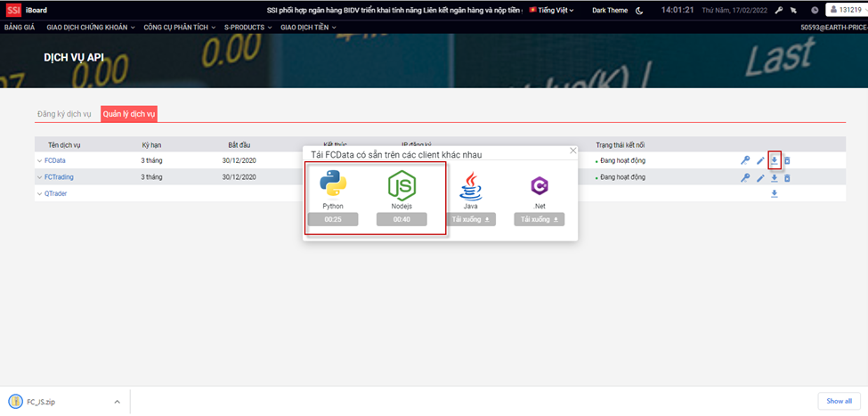Open the clock history icon in header
This screenshot has height=416, width=868.
tap(815, 10)
